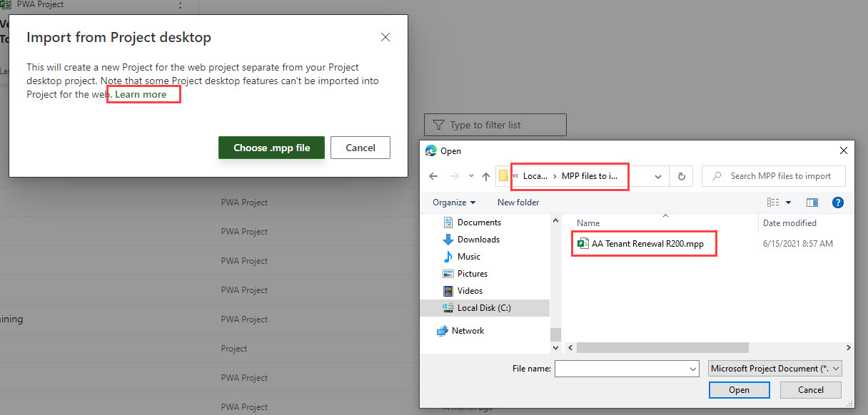Go up one folder level
Image resolution: width=868 pixels, height=415 pixels.
486,176
